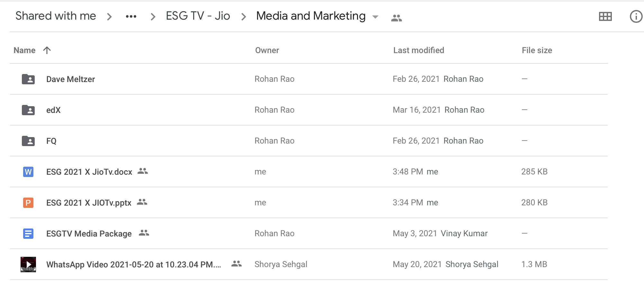Select the Dave Meltzer folder name

click(x=71, y=79)
